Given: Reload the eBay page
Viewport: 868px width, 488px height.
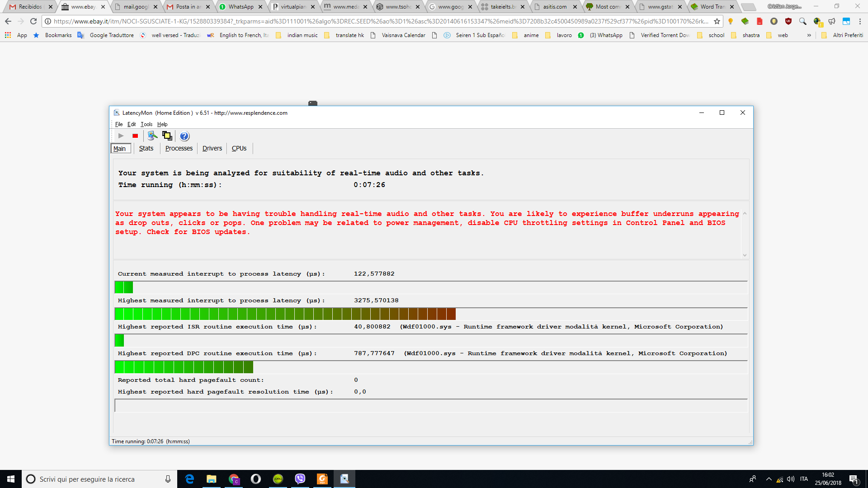Looking at the screenshot, I should coord(33,21).
